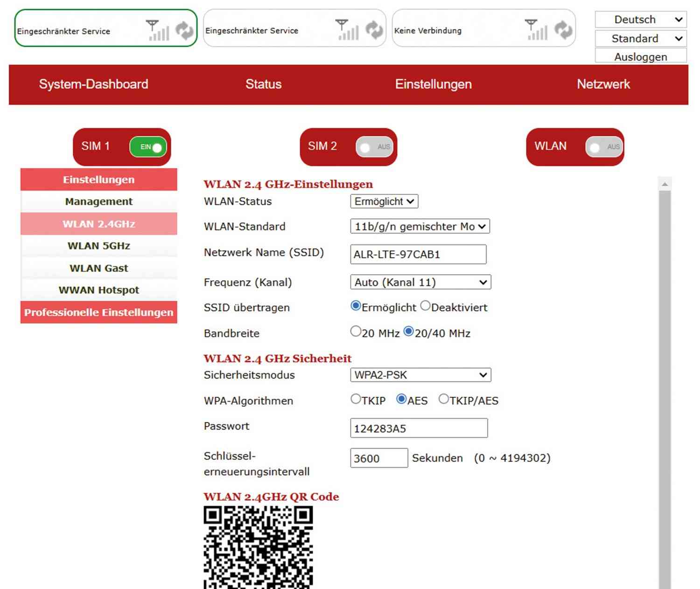The width and height of the screenshot is (700, 589).
Task: Open the WLAN-Status dropdown
Action: tap(384, 201)
